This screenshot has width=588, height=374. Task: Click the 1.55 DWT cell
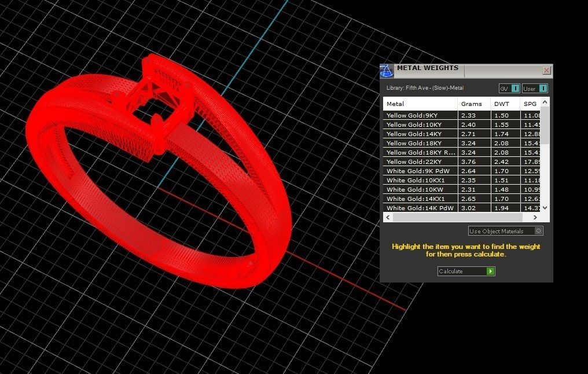pyautogui.click(x=505, y=124)
